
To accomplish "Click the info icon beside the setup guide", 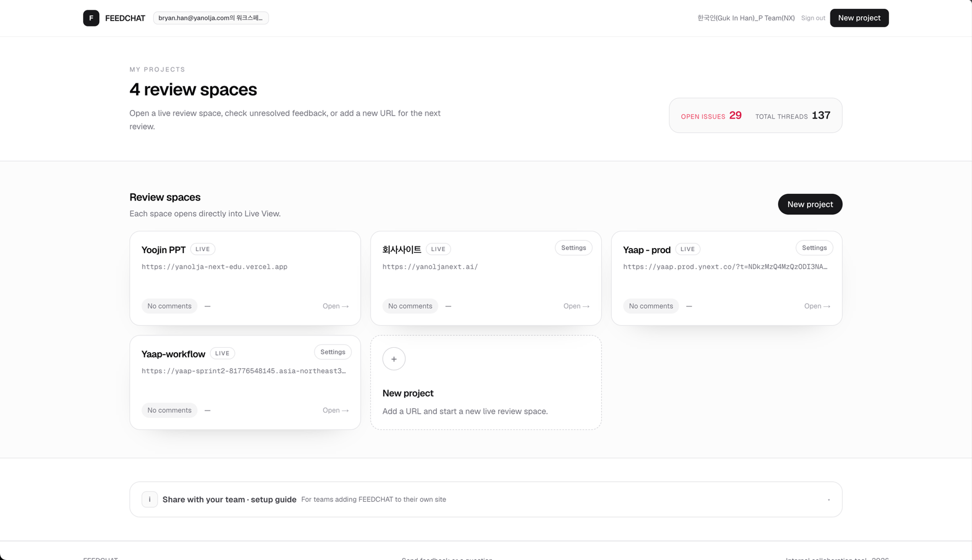I will (149, 499).
